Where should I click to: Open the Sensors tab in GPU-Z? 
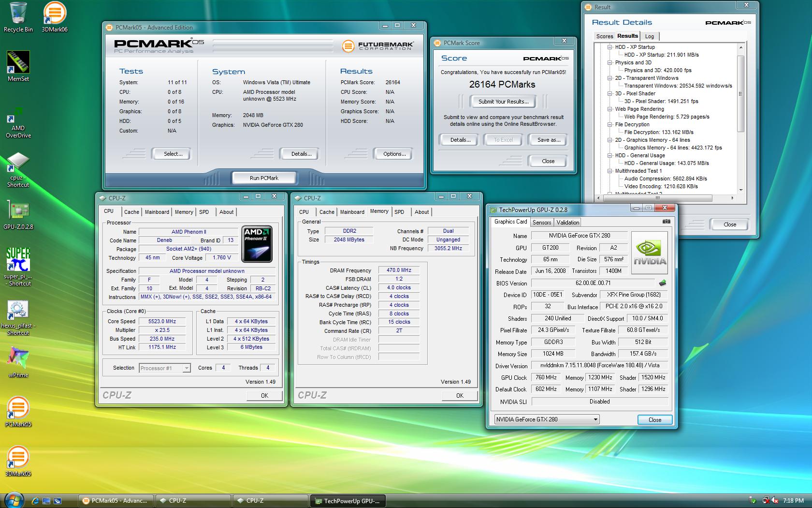(542, 223)
